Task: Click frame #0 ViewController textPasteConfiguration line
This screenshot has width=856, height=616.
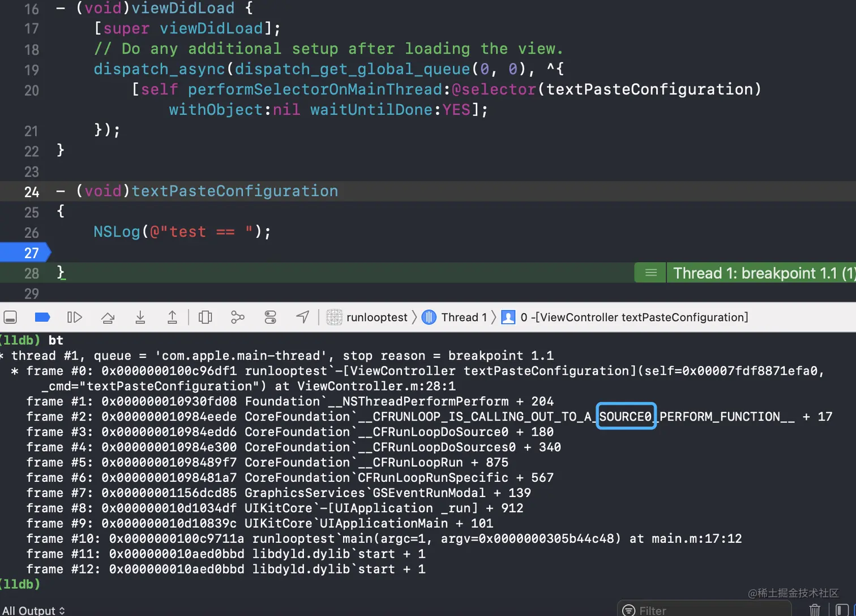Action: (x=418, y=378)
